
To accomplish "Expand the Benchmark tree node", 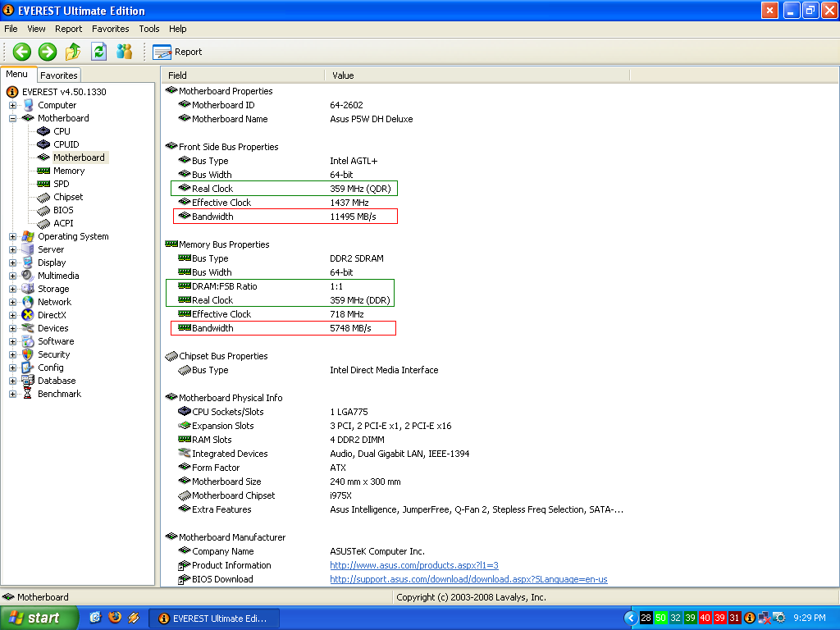I will (12, 395).
